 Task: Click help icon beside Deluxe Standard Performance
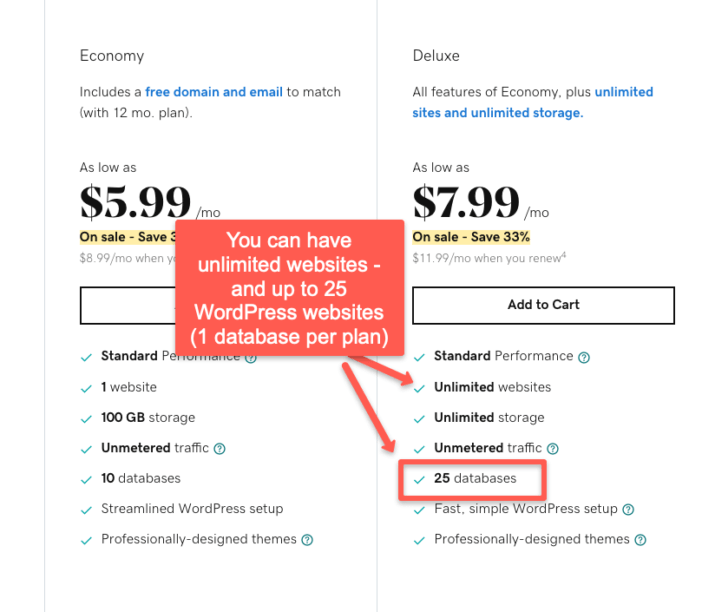(583, 357)
